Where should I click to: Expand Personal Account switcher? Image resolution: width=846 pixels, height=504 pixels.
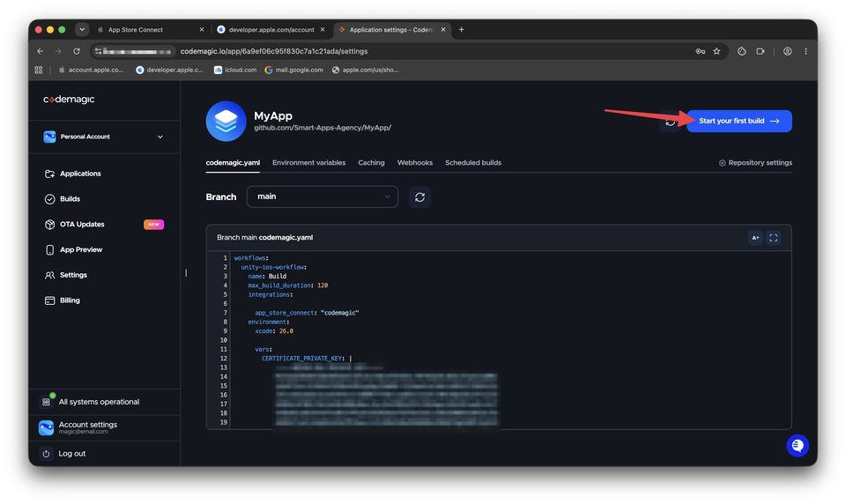pyautogui.click(x=104, y=137)
